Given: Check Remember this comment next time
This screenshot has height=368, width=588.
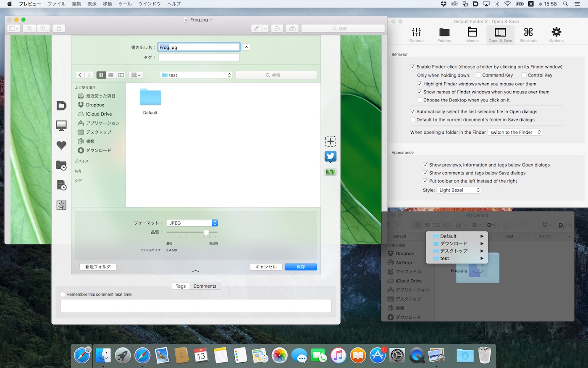Looking at the screenshot, I should click(63, 294).
